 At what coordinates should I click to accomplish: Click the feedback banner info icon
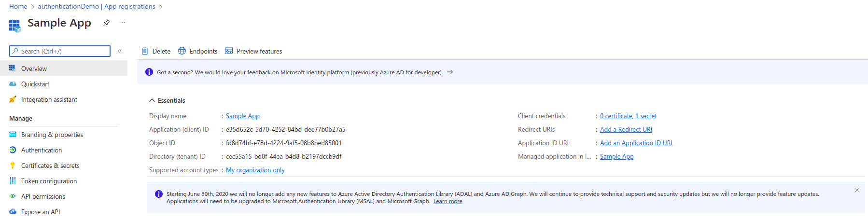point(149,72)
